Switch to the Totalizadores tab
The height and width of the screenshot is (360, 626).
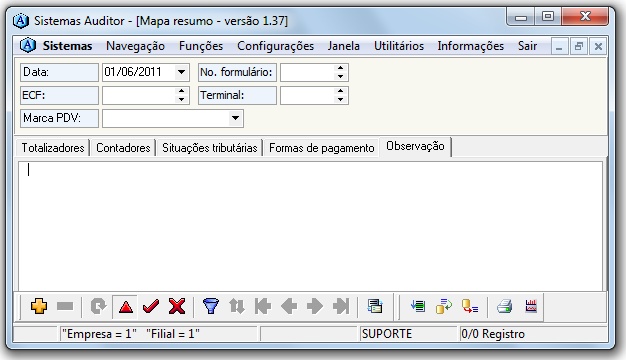[53, 148]
